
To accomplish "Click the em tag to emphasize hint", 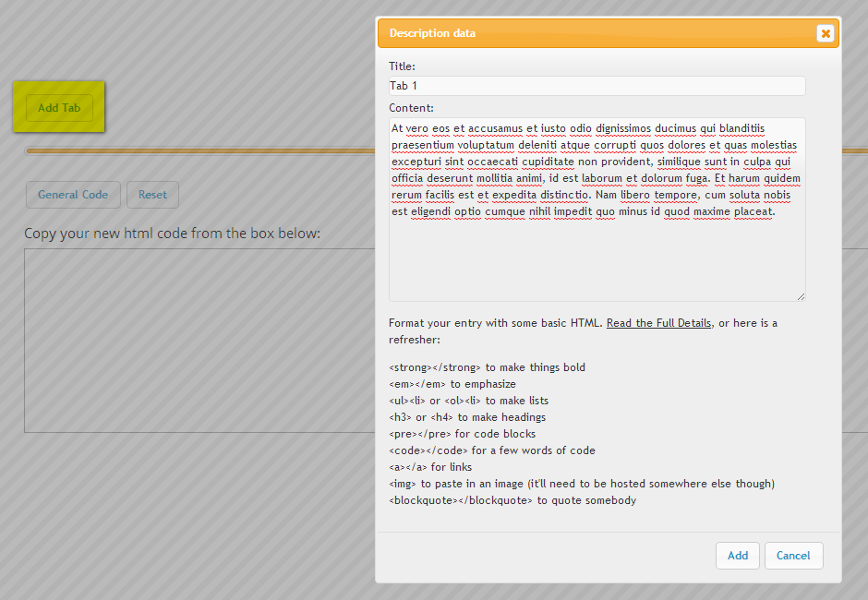I will (452, 384).
